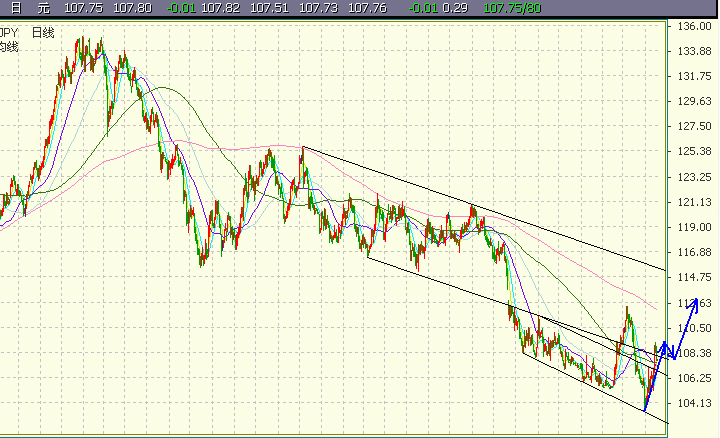
Task: Click the 0.29 value in header bar
Action: pyautogui.click(x=456, y=8)
